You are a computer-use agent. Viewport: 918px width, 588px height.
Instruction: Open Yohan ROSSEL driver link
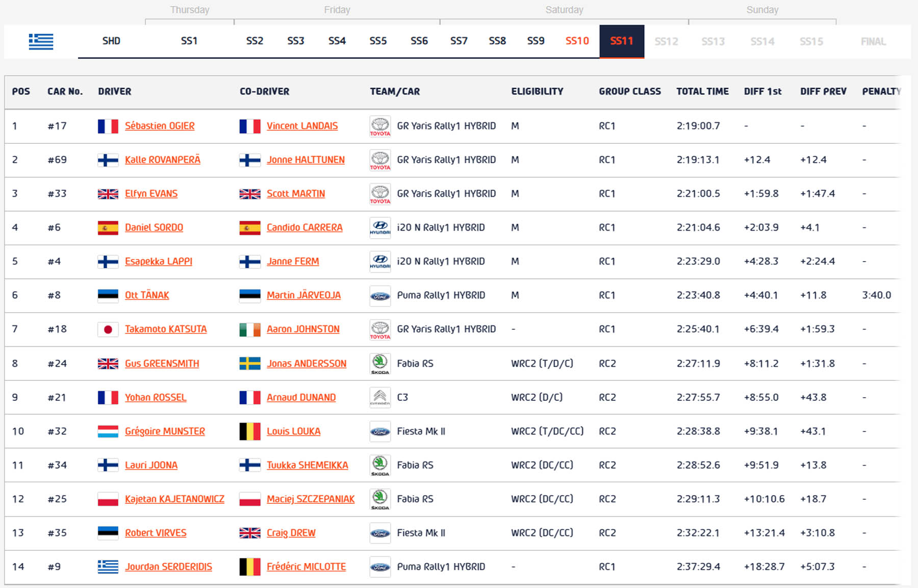coord(156,397)
